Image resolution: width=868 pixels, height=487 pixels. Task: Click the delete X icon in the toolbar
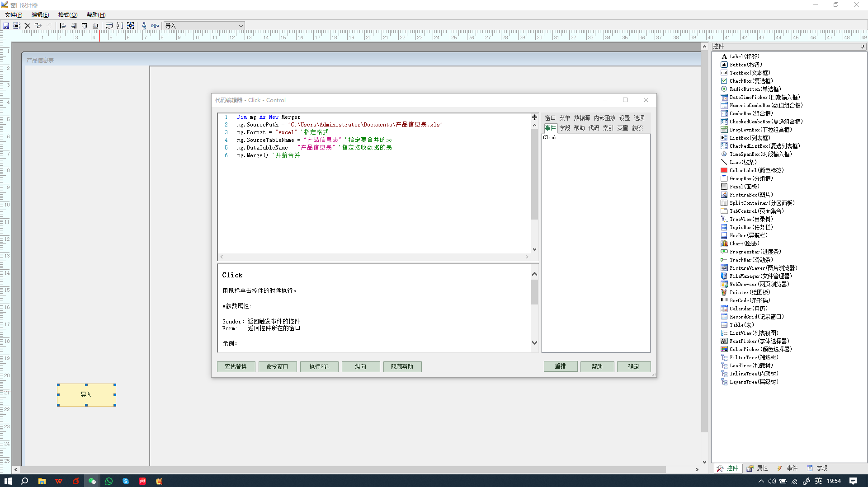point(28,26)
